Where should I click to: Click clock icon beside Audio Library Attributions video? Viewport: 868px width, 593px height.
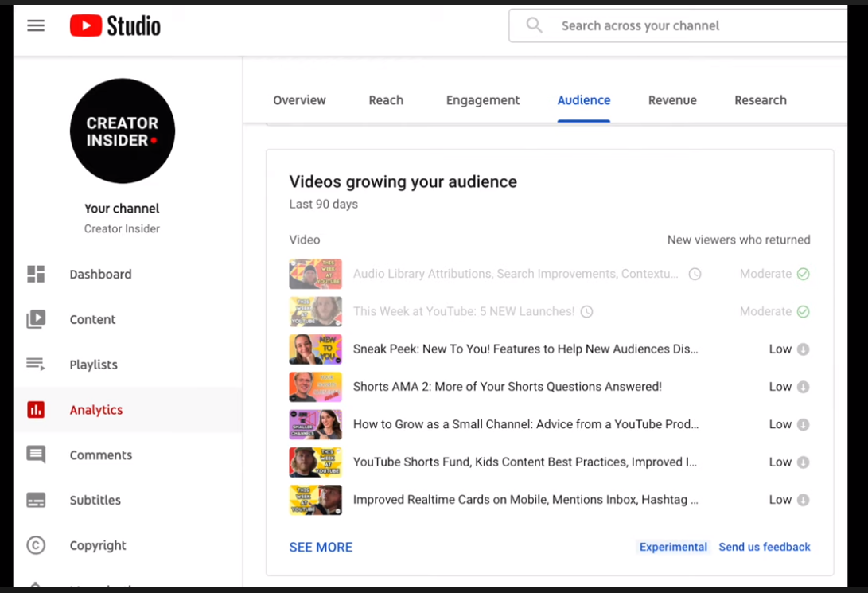(x=695, y=274)
